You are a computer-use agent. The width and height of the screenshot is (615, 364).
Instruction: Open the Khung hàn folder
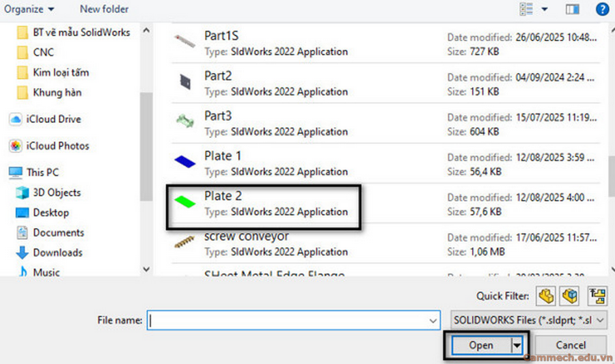click(49, 92)
